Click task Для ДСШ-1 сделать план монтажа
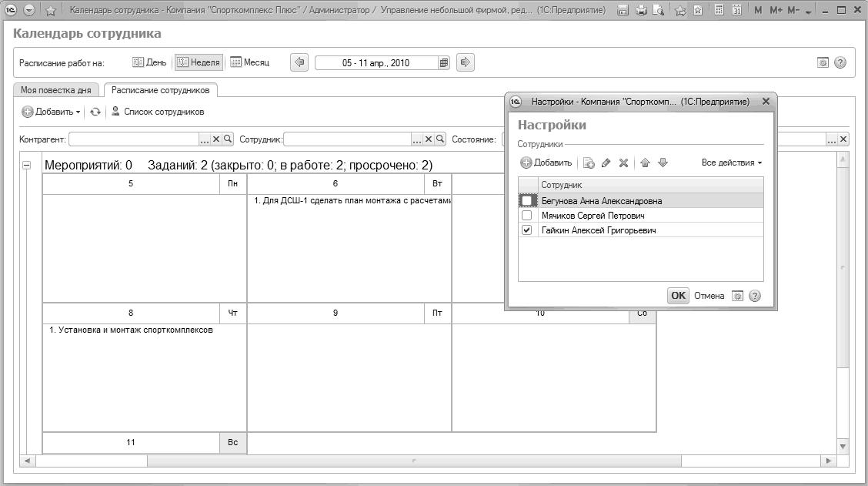The width and height of the screenshot is (868, 486). pyautogui.click(x=352, y=200)
